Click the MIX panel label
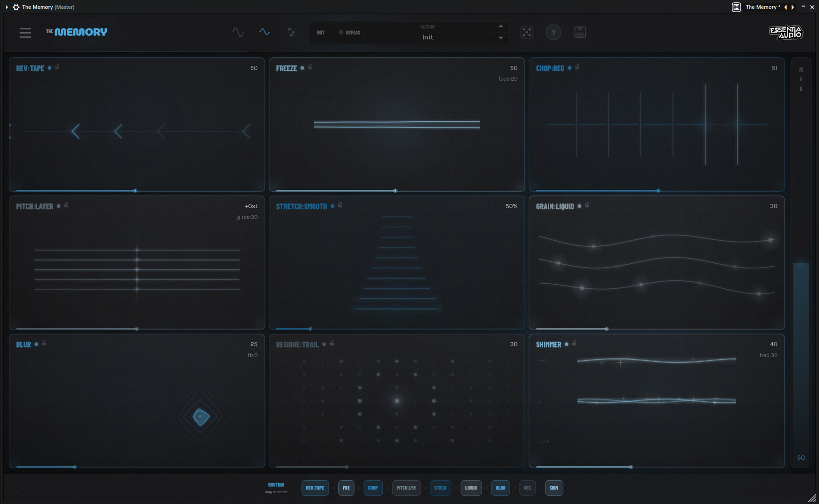The image size is (819, 504). (x=801, y=79)
